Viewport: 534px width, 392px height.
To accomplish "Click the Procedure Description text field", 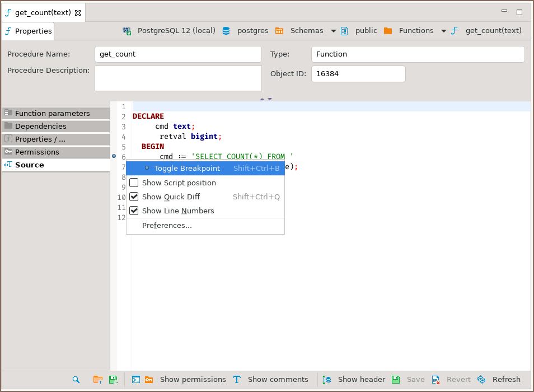I will [178, 78].
